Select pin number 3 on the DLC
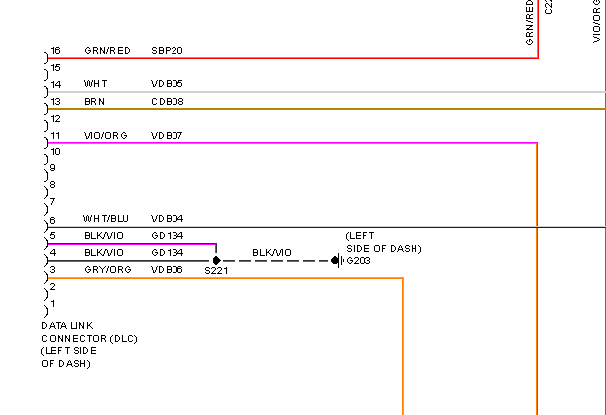Image resolution: width=606 pixels, height=415 pixels. (x=53, y=270)
